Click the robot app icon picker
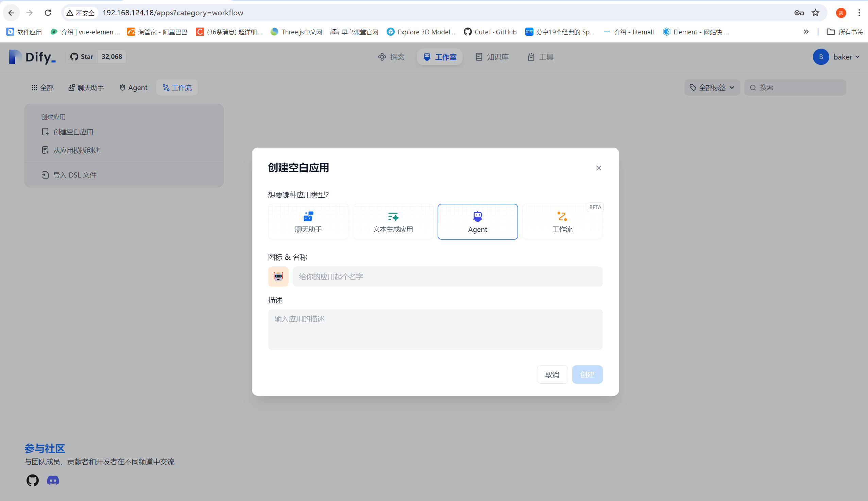The image size is (868, 501). pos(278,276)
